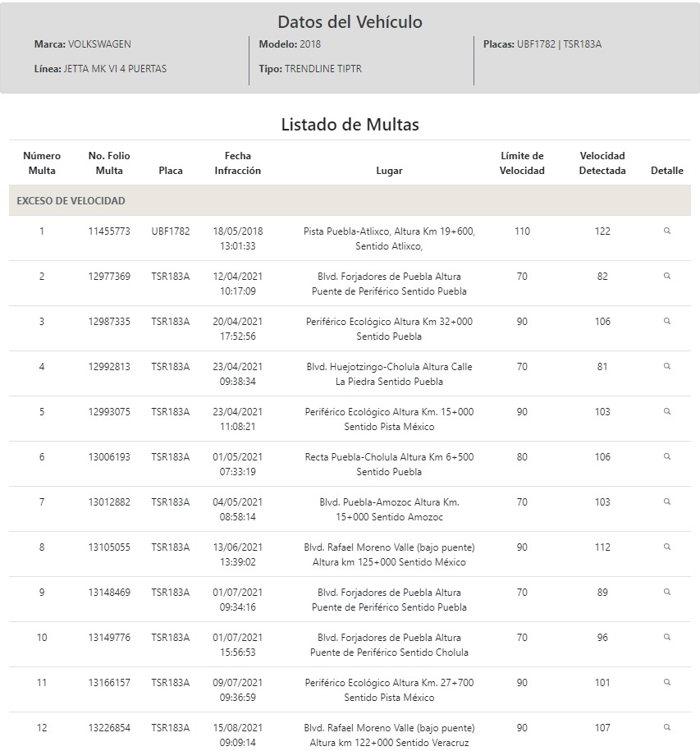Click the Límite de Velocidad header
The image size is (700, 751).
(522, 163)
